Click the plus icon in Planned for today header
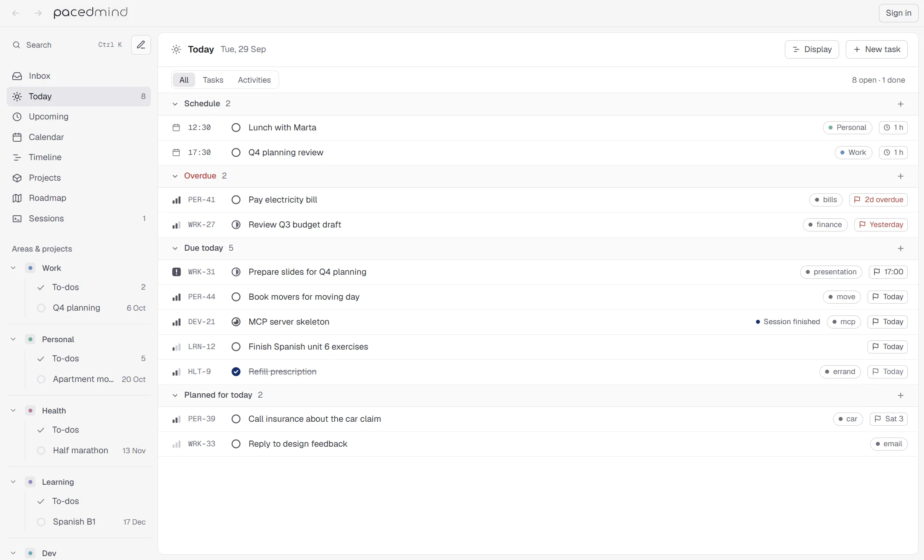The image size is (924, 560). click(x=900, y=395)
